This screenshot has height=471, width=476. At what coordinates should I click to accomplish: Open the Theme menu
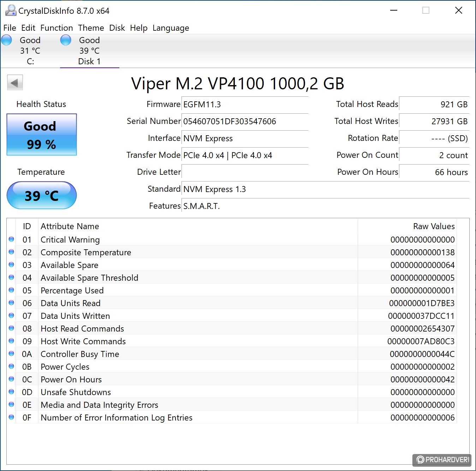pyautogui.click(x=91, y=28)
